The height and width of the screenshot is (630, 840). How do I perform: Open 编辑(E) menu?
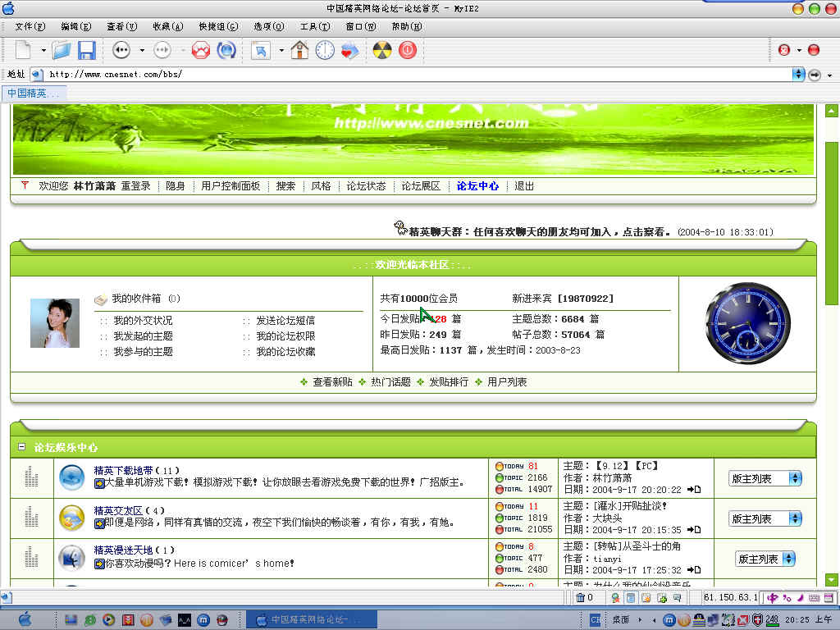(x=76, y=26)
